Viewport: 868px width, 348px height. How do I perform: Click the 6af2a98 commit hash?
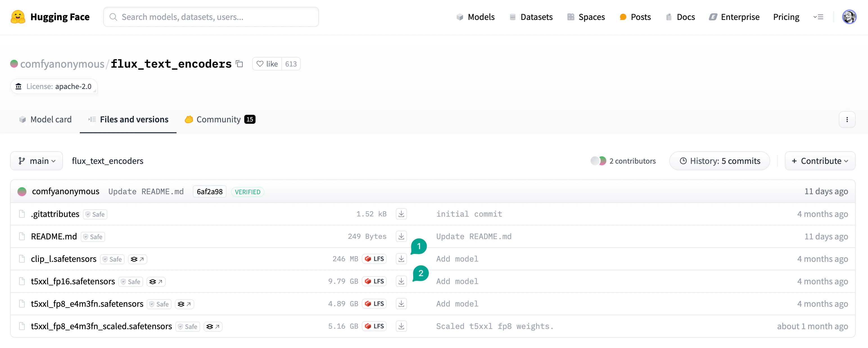pos(209,191)
